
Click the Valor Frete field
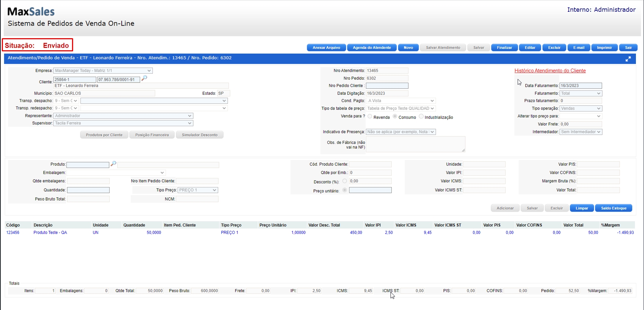coord(581,124)
